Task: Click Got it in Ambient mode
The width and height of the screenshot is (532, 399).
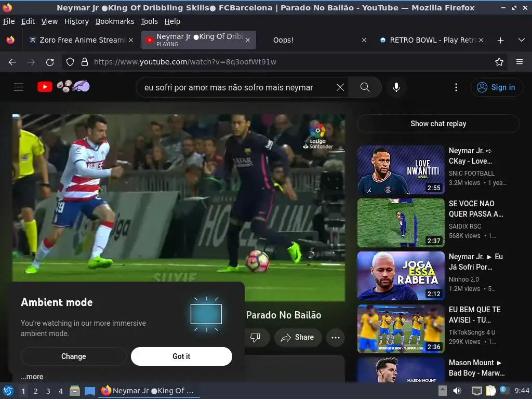Action: (181, 356)
